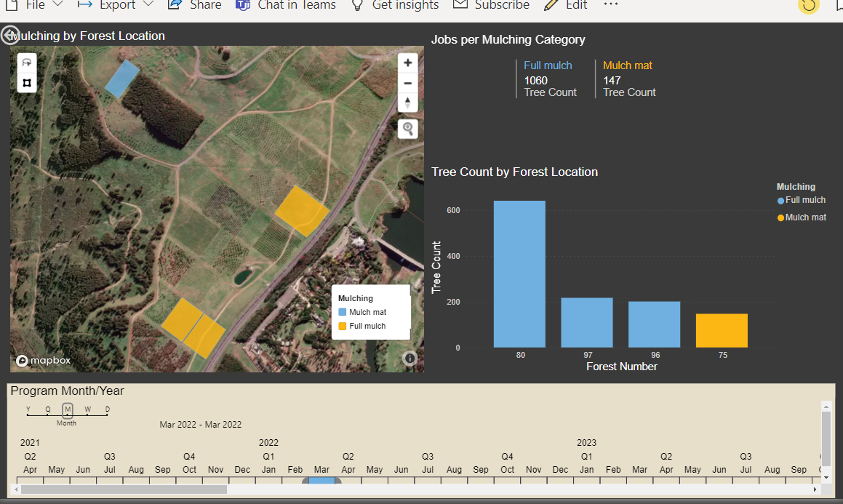Select the Mulch mat card
The width and height of the screenshot is (843, 504).
[629, 79]
